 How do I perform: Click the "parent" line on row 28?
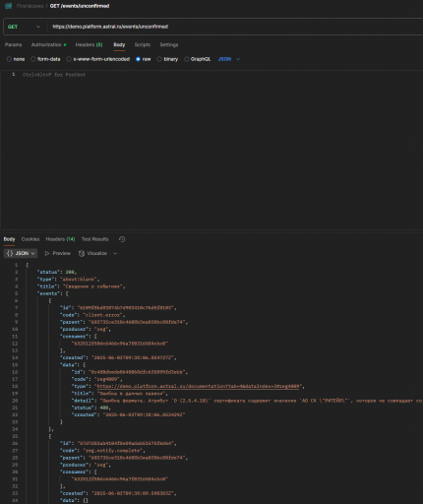pyautogui.click(x=124, y=458)
